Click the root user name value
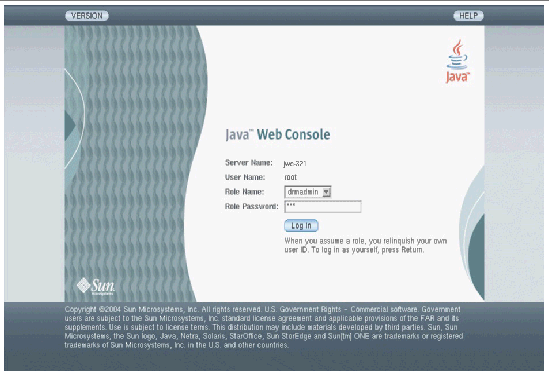This screenshot has width=549, height=376. pos(291,177)
